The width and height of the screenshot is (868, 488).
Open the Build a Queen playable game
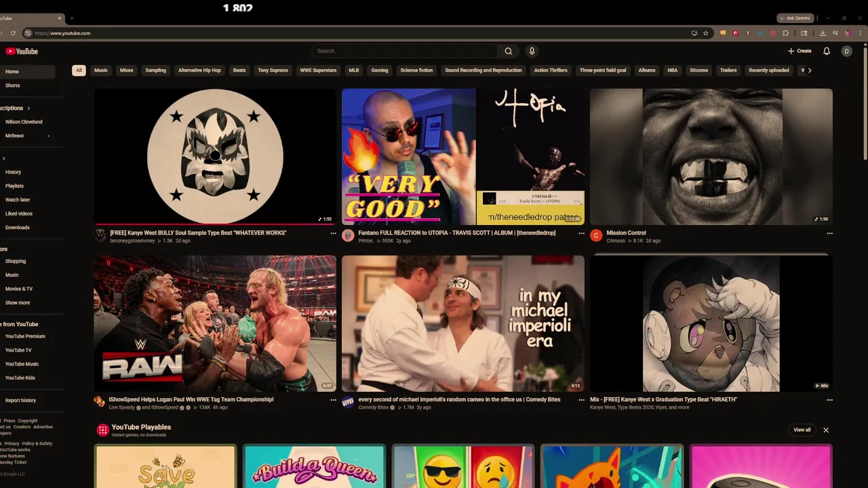(314, 466)
